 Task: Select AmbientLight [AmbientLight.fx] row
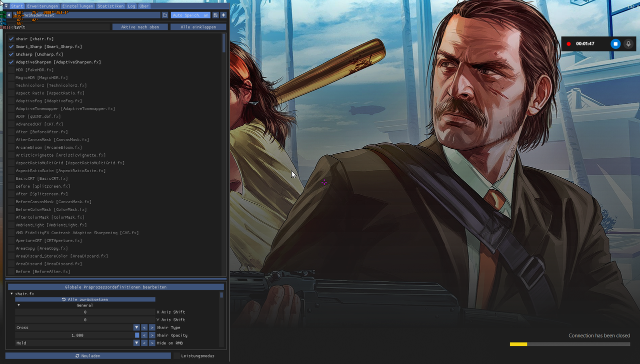(51, 225)
